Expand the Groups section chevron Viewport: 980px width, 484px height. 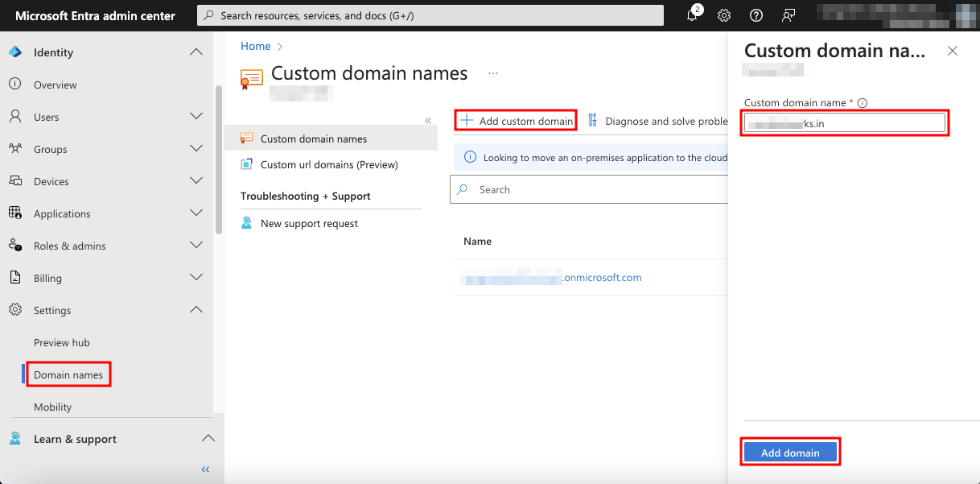(196, 149)
